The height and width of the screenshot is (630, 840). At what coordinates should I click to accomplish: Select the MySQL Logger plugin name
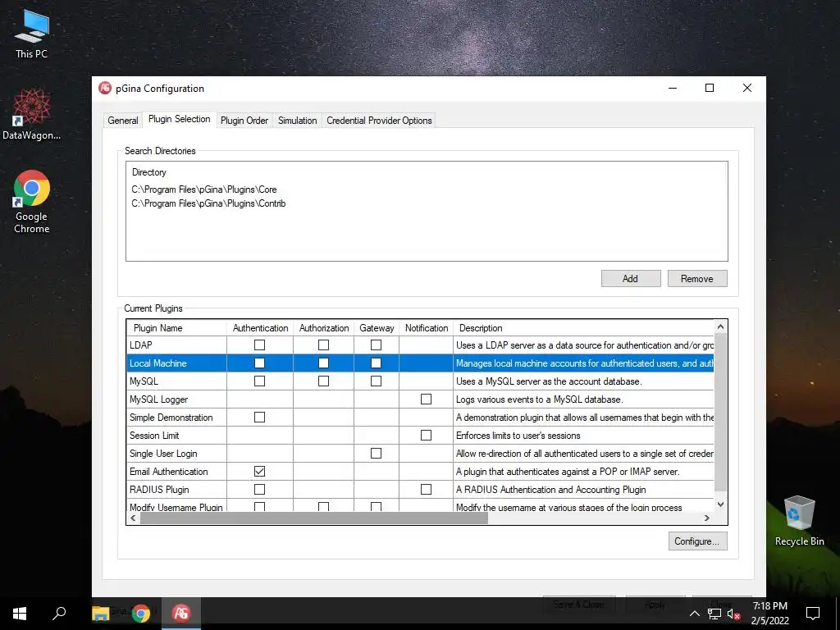tap(158, 399)
